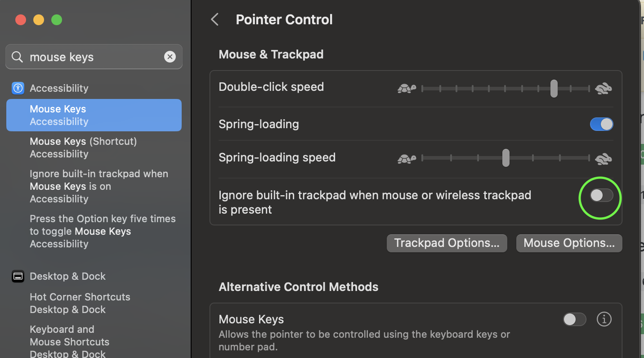This screenshot has height=358, width=644.
Task: Toggle Ignore built-in trackpad switch
Action: coord(601,195)
